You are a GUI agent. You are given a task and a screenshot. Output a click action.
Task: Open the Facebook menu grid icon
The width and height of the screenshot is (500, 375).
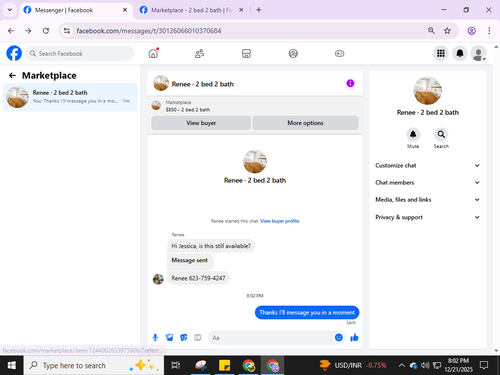click(441, 53)
